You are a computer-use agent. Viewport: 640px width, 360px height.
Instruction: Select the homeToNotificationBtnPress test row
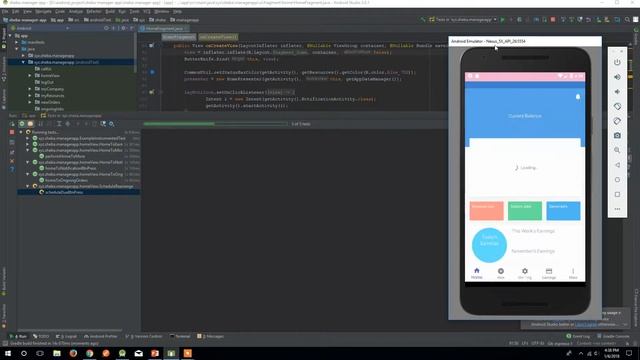tap(78, 168)
